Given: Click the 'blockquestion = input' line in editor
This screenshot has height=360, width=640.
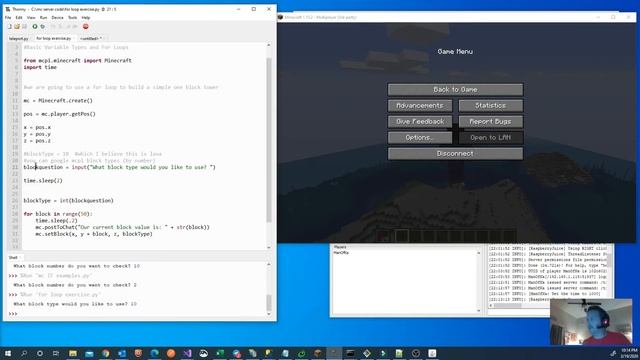Looking at the screenshot, I should 120,167.
